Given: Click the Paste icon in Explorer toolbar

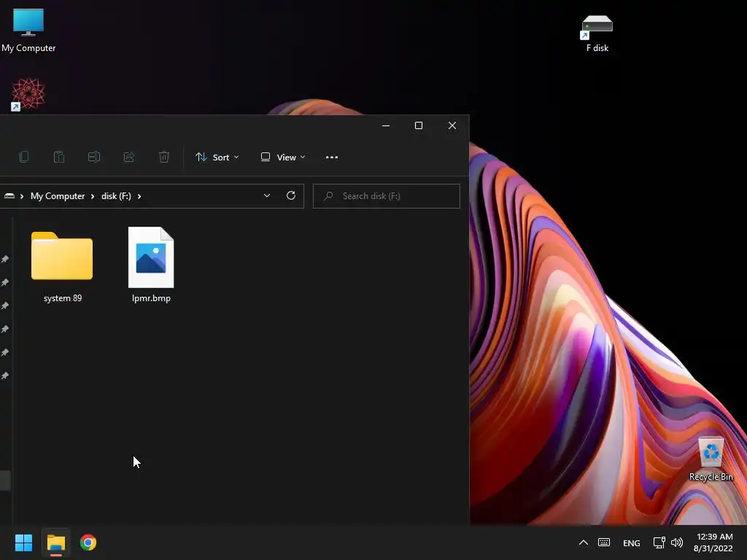Looking at the screenshot, I should coord(58,157).
